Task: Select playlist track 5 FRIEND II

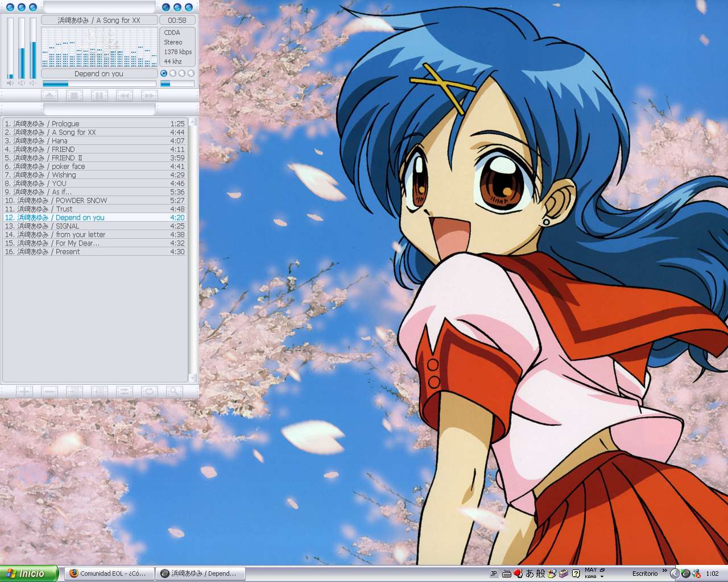Action: [x=95, y=157]
